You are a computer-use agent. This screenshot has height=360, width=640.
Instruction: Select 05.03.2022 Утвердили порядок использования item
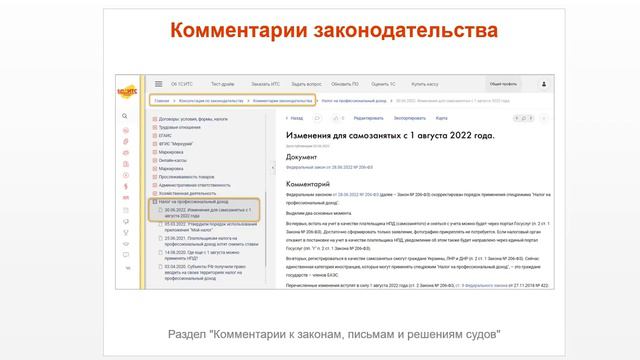point(208,227)
